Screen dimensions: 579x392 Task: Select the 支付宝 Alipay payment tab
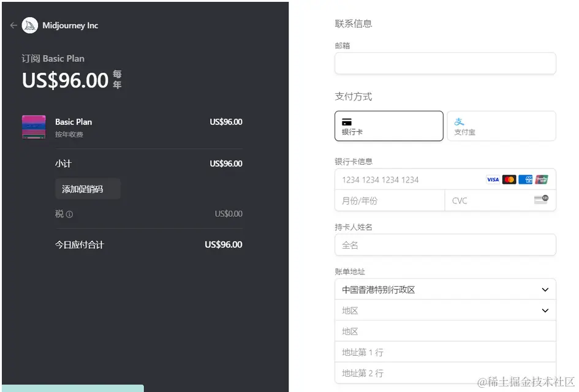pyautogui.click(x=501, y=126)
